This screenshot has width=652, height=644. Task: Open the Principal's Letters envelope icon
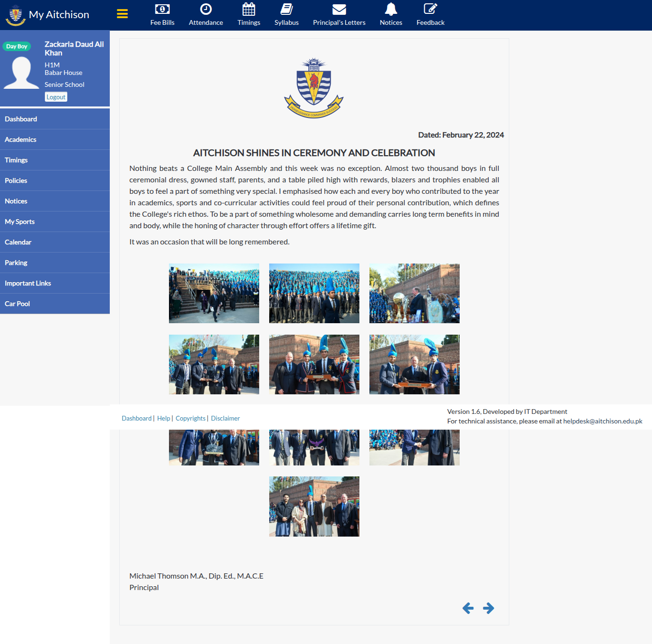tap(339, 9)
